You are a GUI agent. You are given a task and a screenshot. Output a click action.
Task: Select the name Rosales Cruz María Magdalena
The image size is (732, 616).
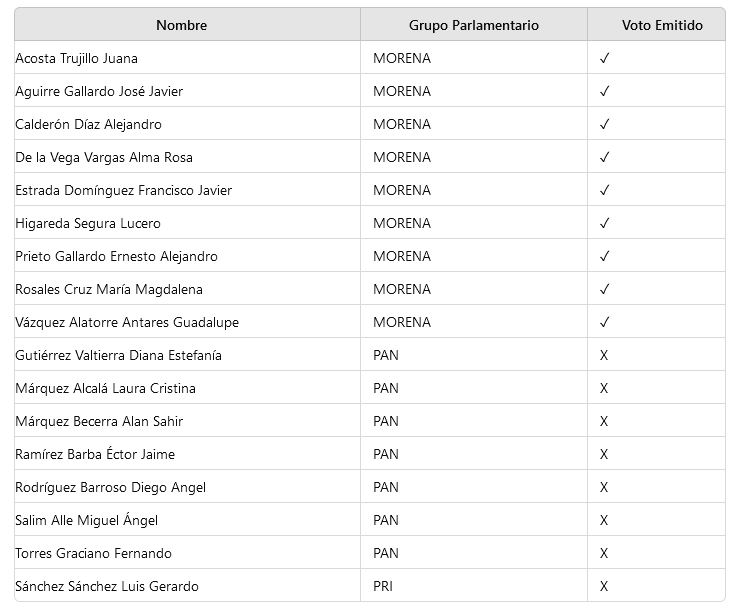pyautogui.click(x=109, y=289)
